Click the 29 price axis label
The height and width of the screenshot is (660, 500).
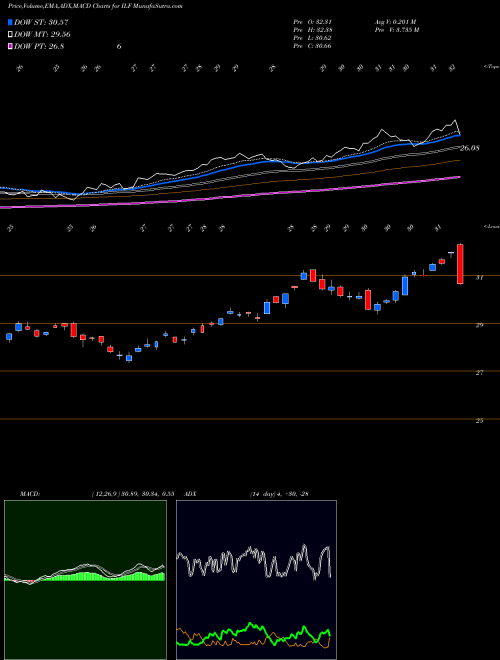pyautogui.click(x=479, y=325)
